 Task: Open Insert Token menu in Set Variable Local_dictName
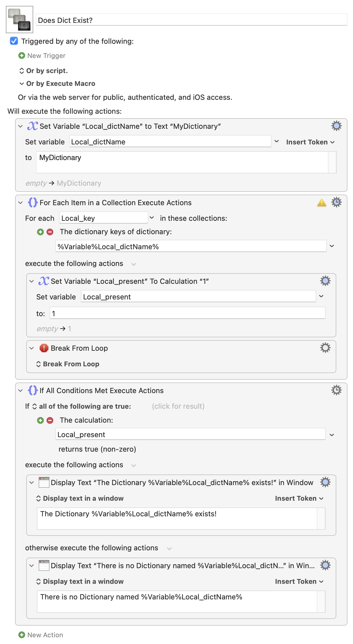pyautogui.click(x=310, y=142)
